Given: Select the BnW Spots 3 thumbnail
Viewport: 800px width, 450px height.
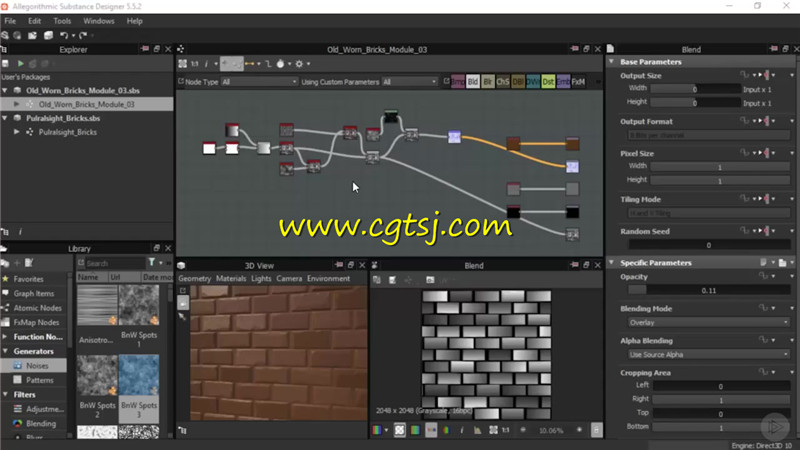Looking at the screenshot, I should (139, 389).
